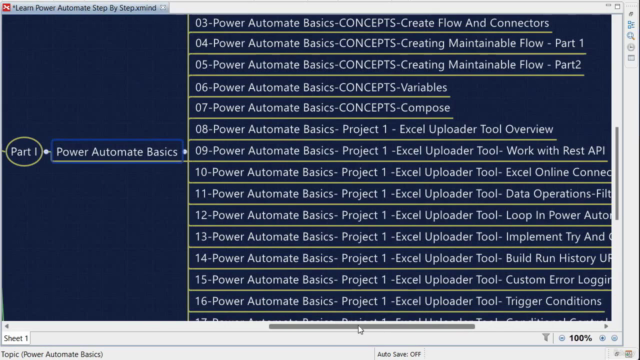Select topic 07 CONCEPTS-Compose

pyautogui.click(x=322, y=108)
